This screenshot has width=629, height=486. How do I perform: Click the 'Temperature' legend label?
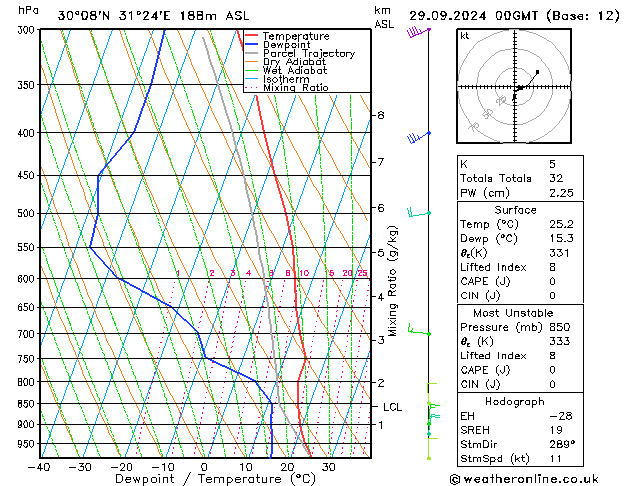(296, 36)
